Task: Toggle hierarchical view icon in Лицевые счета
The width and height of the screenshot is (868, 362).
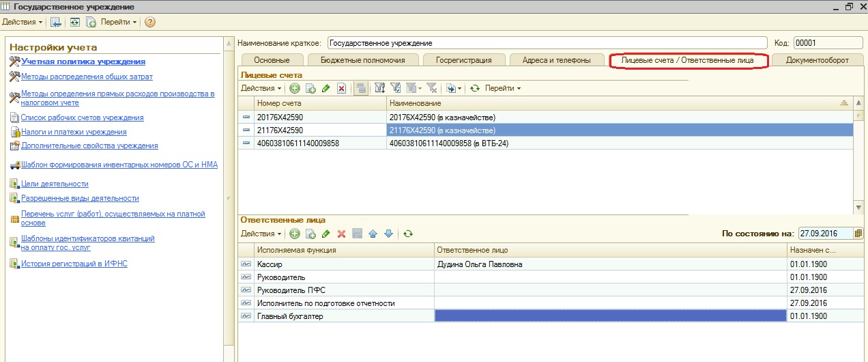Action: click(361, 88)
